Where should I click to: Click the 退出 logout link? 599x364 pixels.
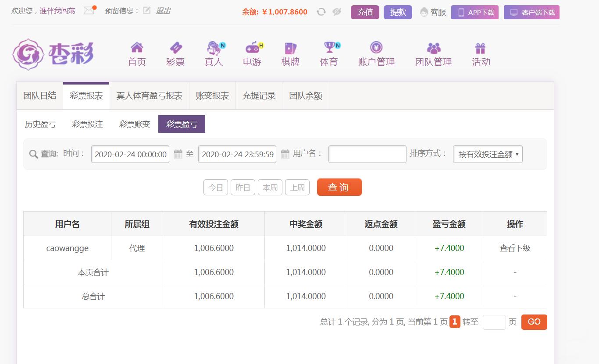(163, 11)
